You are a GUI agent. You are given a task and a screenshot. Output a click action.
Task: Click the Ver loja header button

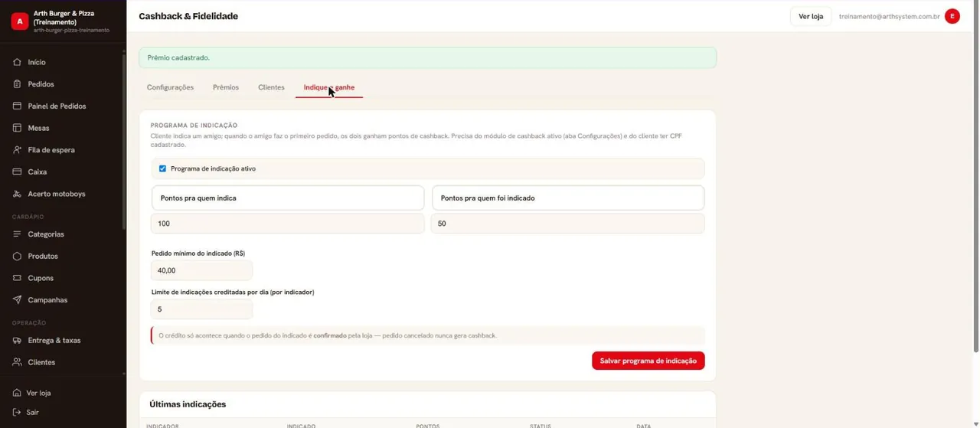811,16
